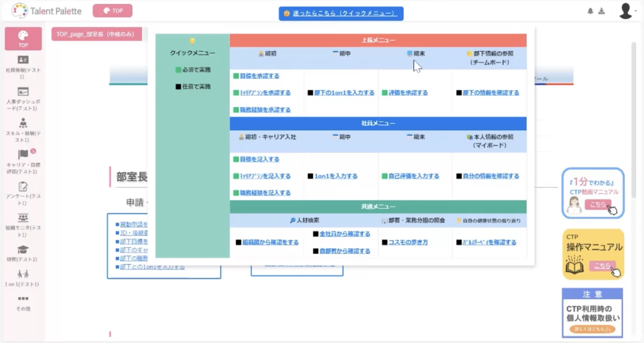Image resolution: width=644 pixels, height=343 pixels.
Task: Click 目標を承認する link
Action: (x=259, y=76)
